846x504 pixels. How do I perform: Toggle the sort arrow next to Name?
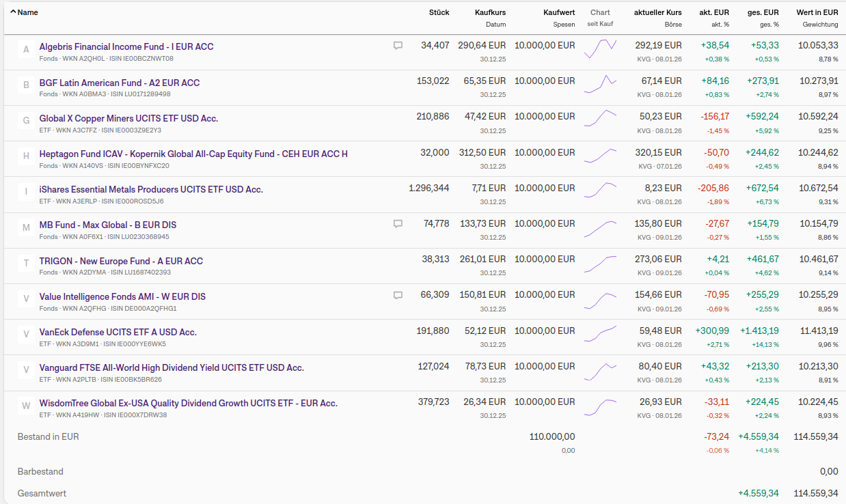(x=13, y=12)
